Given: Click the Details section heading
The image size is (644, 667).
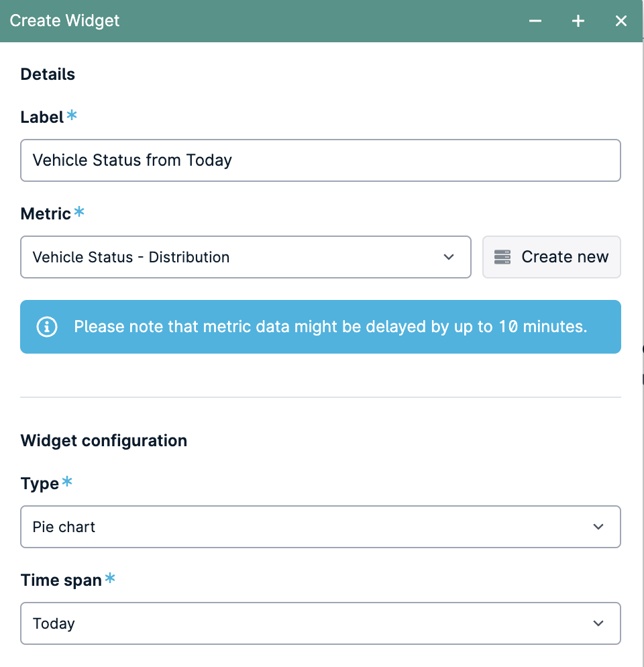Looking at the screenshot, I should tap(48, 74).
